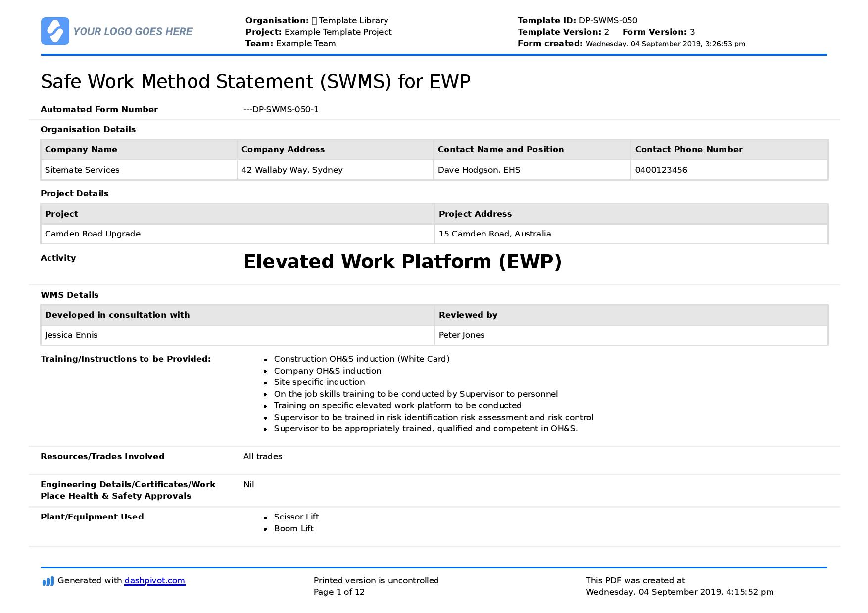Click 'Supervisor to be appropriately trained' bullet
The image size is (868, 613).
(x=426, y=428)
